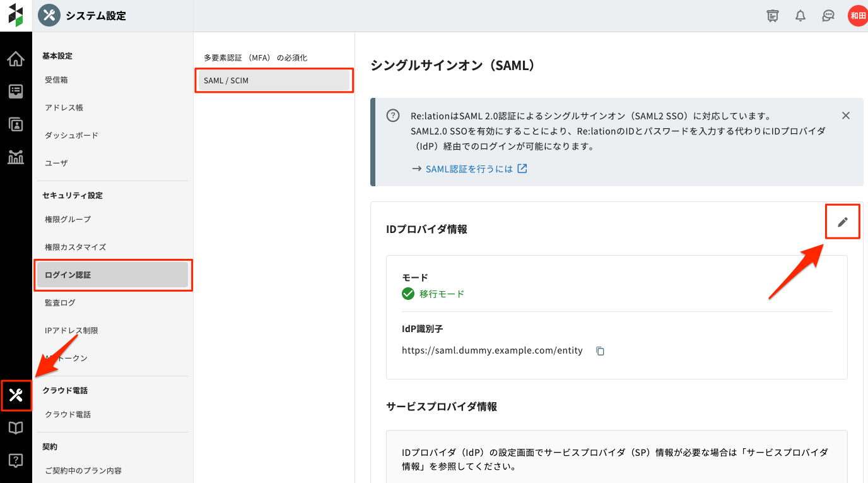Viewport: 868px width, 483px height.
Task: Click the 和田 user avatar
Action: (x=857, y=16)
